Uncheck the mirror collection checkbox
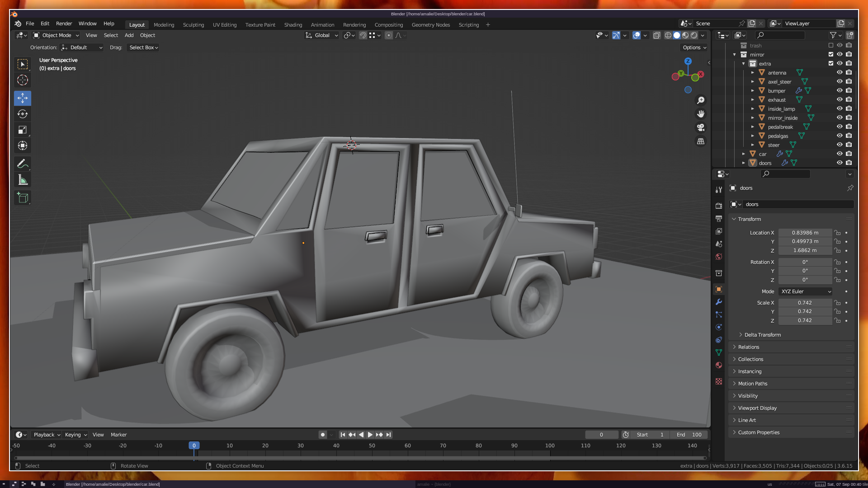868x488 pixels. 830,54
